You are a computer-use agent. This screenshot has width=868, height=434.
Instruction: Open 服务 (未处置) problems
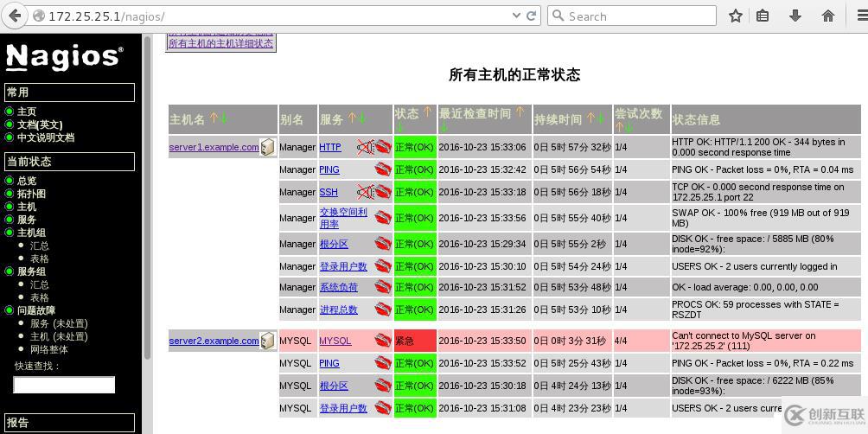coord(59,324)
